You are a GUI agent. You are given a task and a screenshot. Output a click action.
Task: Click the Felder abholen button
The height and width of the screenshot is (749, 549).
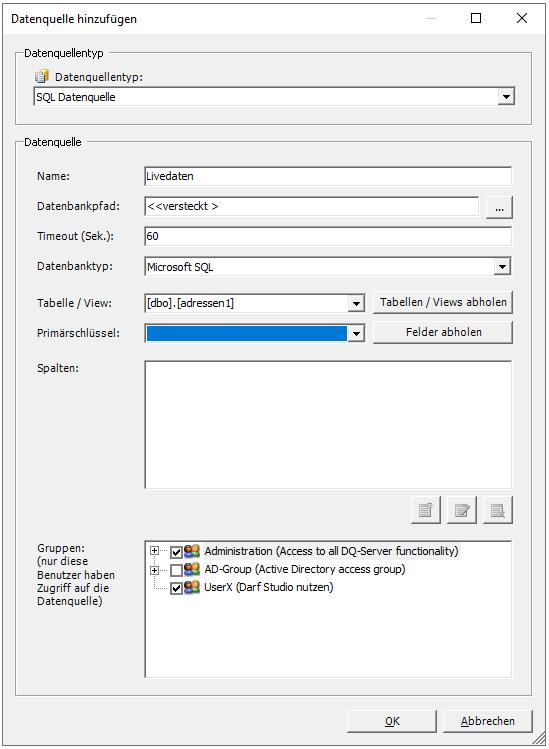click(x=443, y=332)
